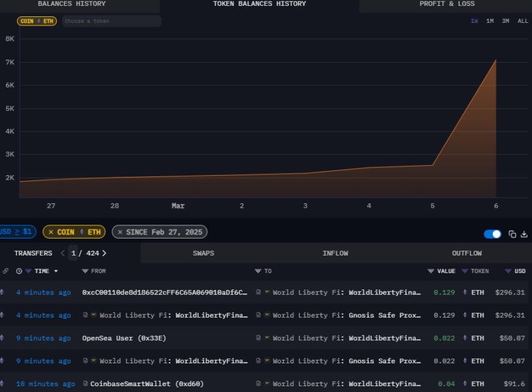532x392 pixels.
Task: Click the TOKEN column filter icon
Action: [x=465, y=271]
